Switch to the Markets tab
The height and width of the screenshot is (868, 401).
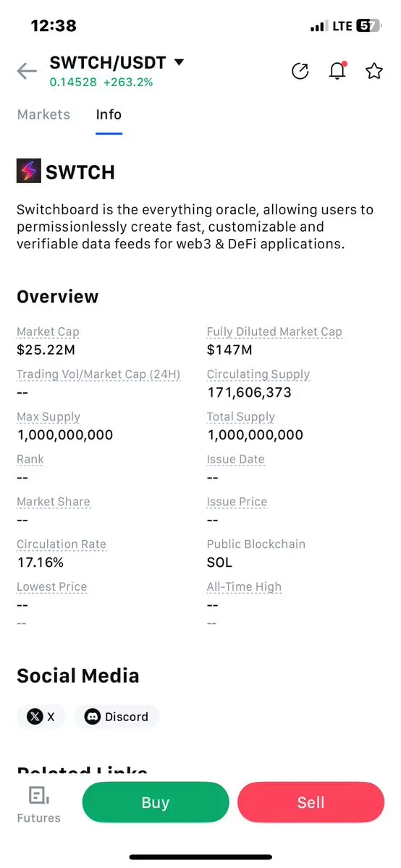click(43, 114)
